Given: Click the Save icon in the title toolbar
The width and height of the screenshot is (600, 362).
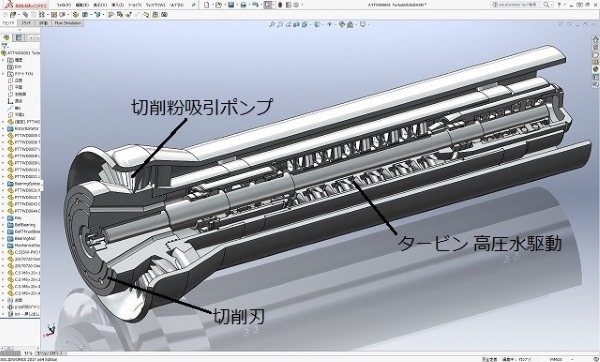Looking at the screenshot, I should 231,5.
